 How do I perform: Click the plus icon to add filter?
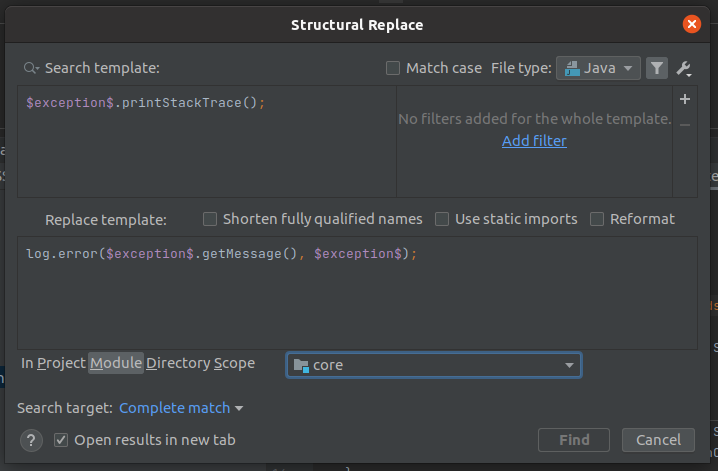coord(684,100)
